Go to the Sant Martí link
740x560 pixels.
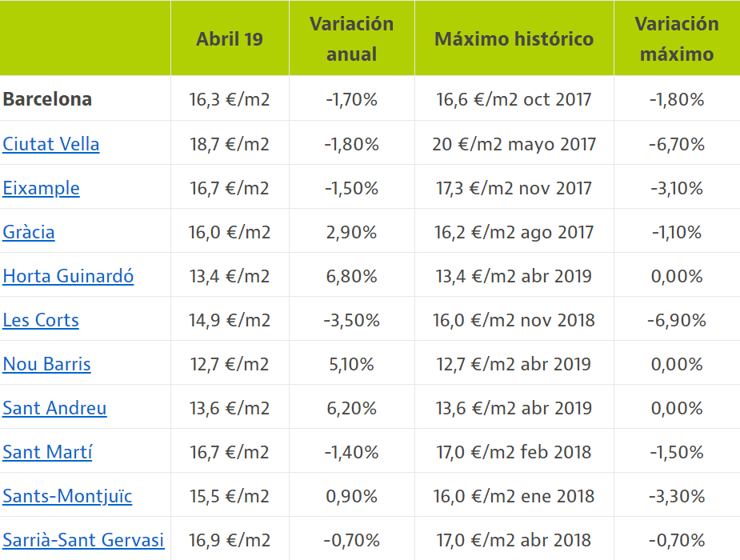click(47, 452)
